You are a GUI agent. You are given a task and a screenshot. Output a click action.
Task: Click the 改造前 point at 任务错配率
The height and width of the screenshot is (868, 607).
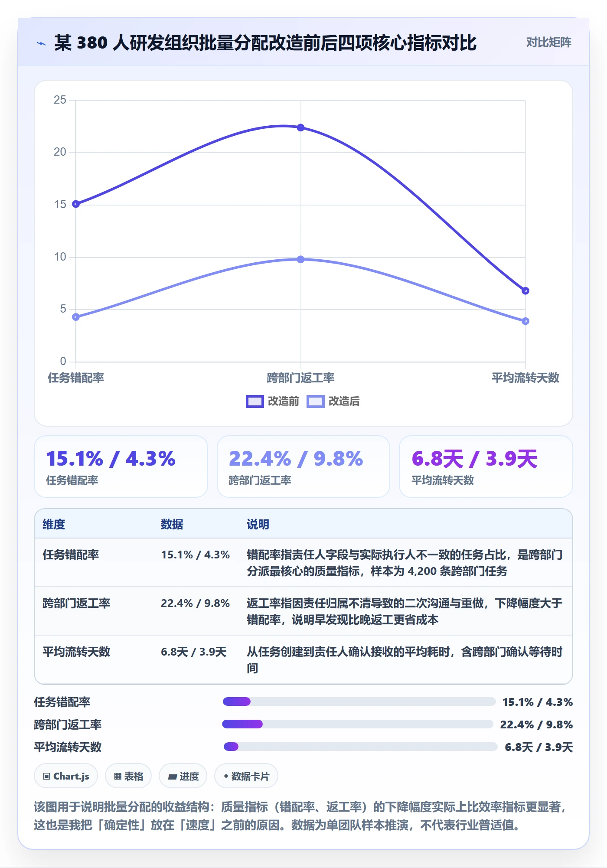click(76, 204)
